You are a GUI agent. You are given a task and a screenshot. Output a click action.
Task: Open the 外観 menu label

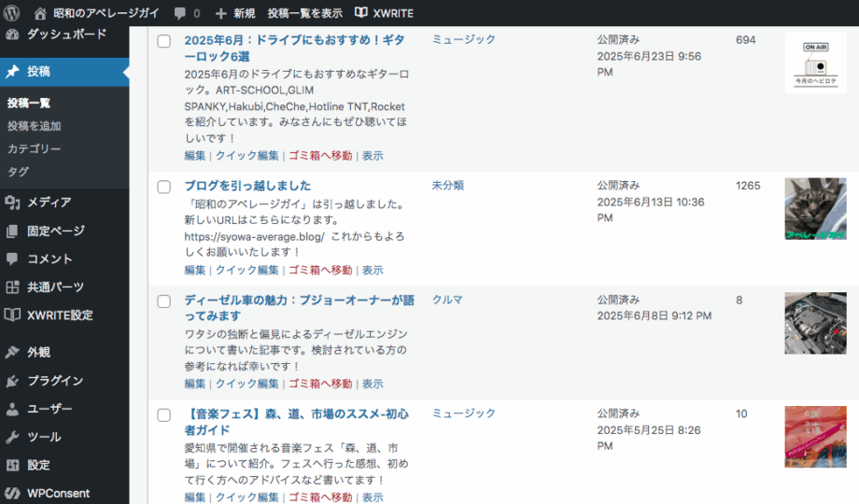click(39, 352)
